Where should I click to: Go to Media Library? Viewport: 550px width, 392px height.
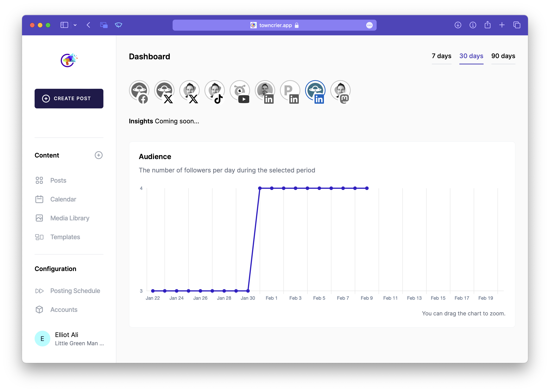[70, 218]
